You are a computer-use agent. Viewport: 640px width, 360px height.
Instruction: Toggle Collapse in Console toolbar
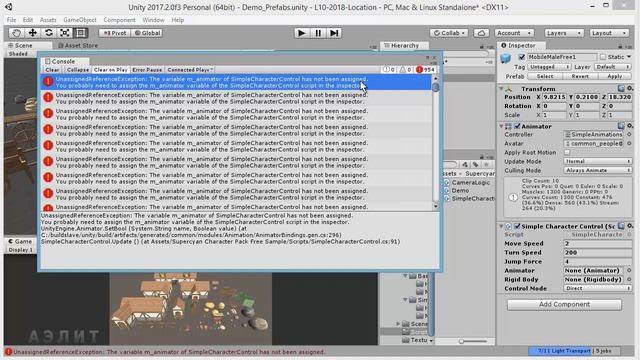click(x=78, y=70)
